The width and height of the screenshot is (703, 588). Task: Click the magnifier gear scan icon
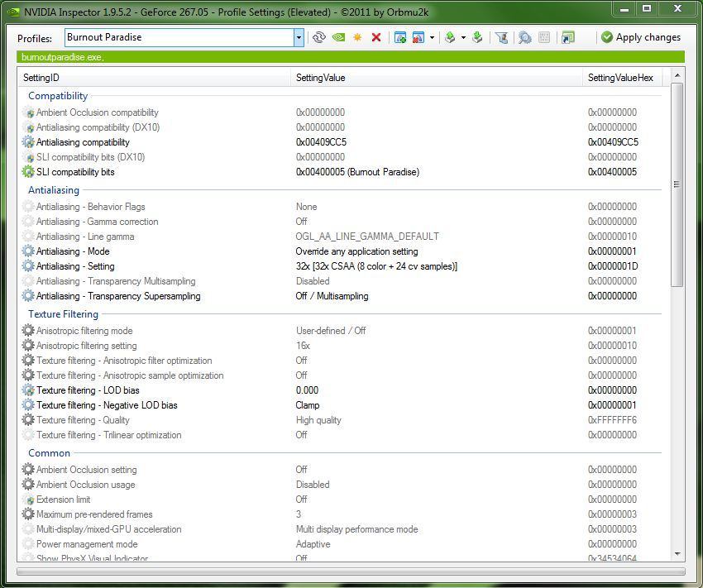tap(524, 37)
